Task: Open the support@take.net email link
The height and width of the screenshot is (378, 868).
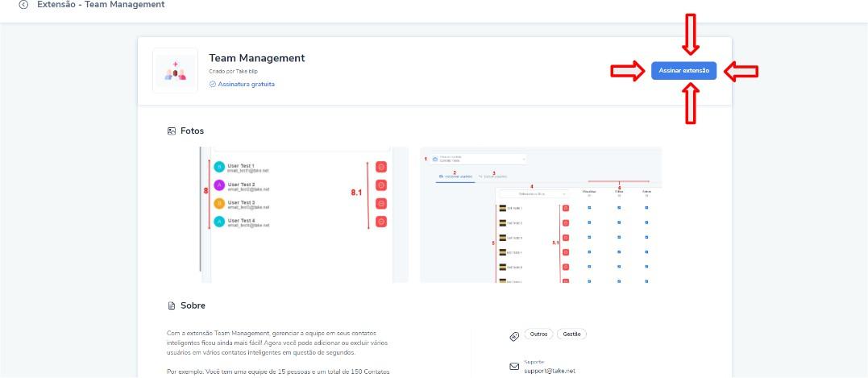Action: click(550, 371)
